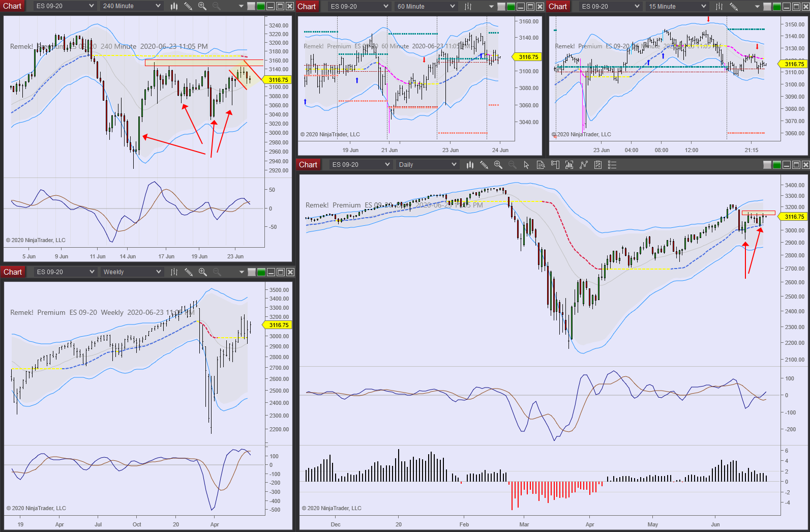Zoom in on the Daily chart

(x=498, y=165)
